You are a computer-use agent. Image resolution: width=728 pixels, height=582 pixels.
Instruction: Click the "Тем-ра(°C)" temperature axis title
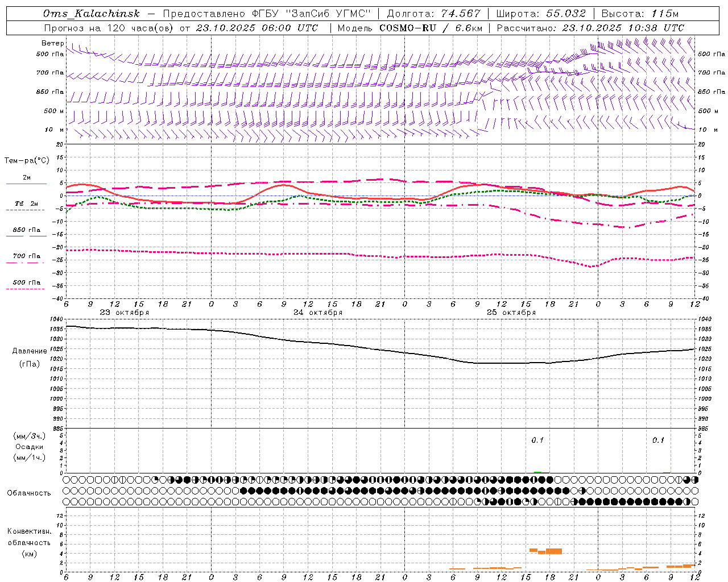point(27,161)
